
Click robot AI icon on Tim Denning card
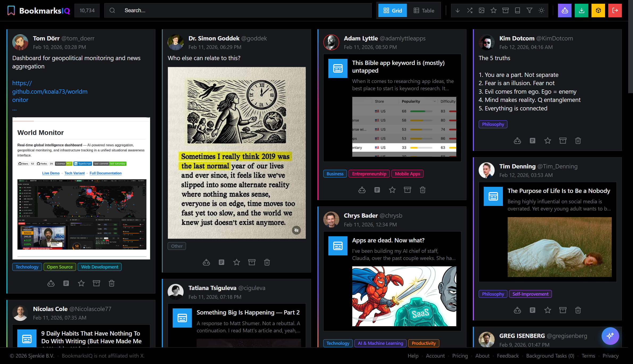point(517,310)
